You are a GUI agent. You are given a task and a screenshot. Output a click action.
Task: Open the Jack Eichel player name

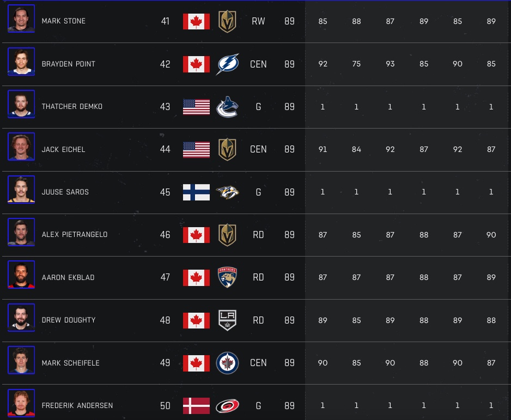click(x=63, y=149)
